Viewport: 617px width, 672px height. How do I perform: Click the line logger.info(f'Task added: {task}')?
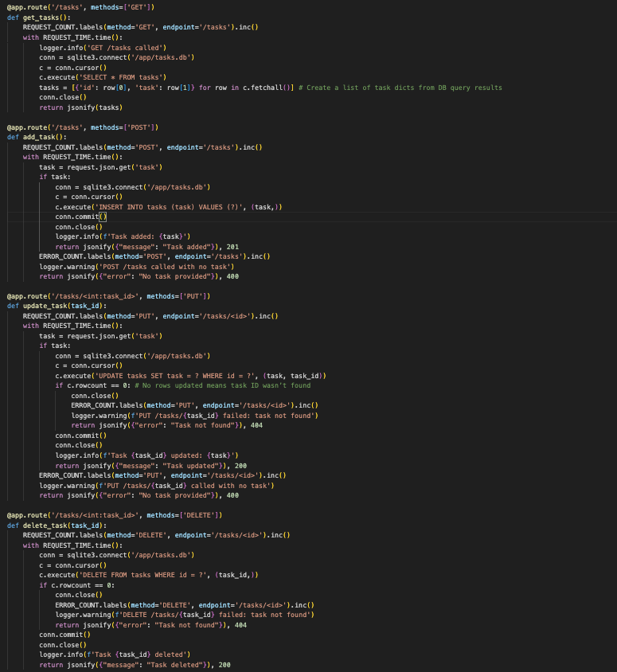pos(123,236)
